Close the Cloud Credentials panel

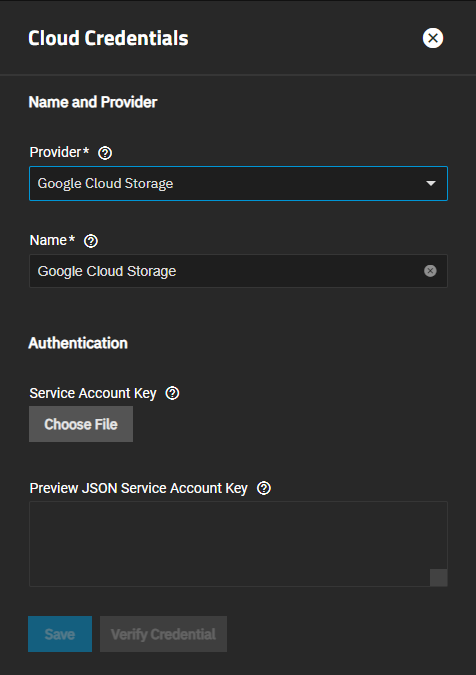(433, 38)
